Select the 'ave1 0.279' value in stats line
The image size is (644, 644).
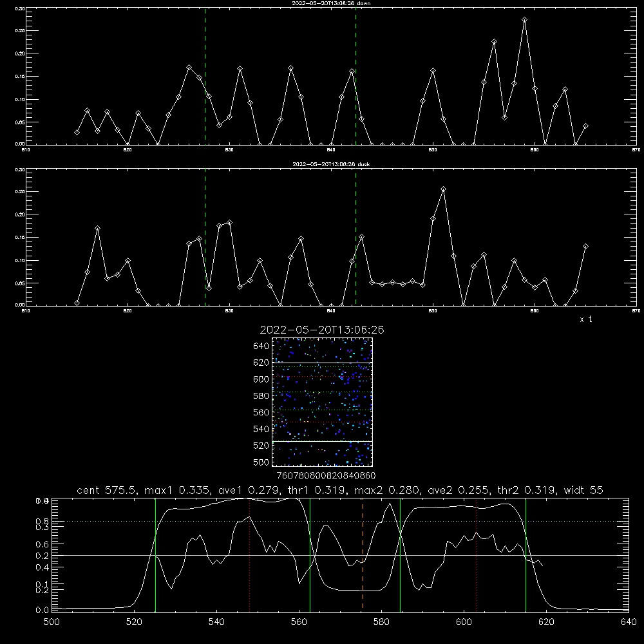click(x=249, y=490)
